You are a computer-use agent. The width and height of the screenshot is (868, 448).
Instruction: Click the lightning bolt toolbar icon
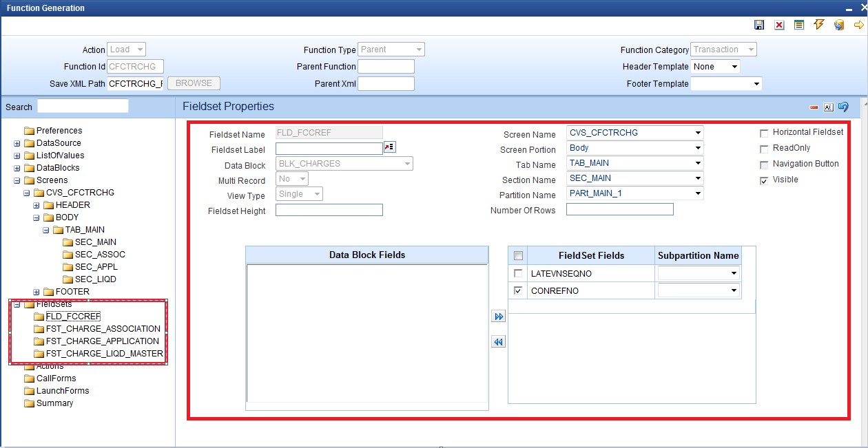819,25
